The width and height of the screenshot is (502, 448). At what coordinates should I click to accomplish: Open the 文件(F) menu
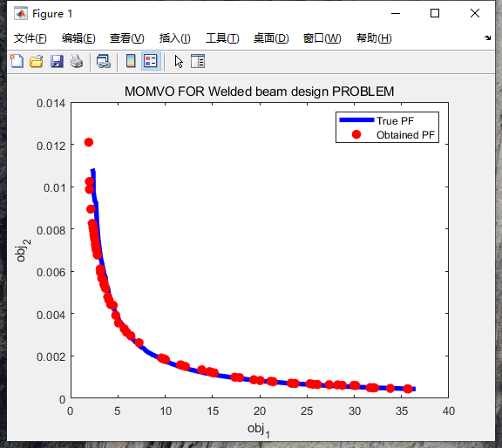31,38
